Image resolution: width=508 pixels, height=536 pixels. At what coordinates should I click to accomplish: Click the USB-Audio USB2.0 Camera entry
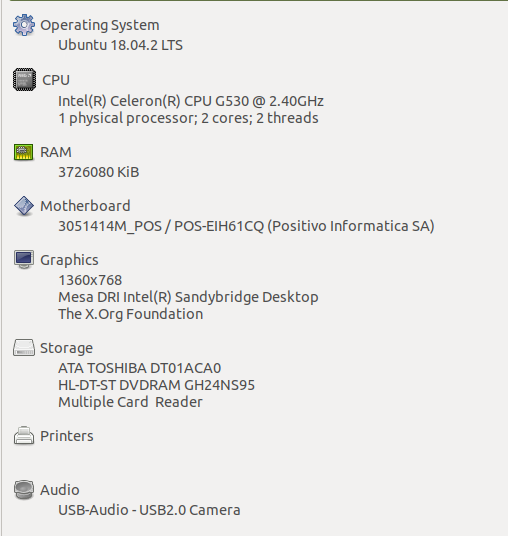point(149,510)
